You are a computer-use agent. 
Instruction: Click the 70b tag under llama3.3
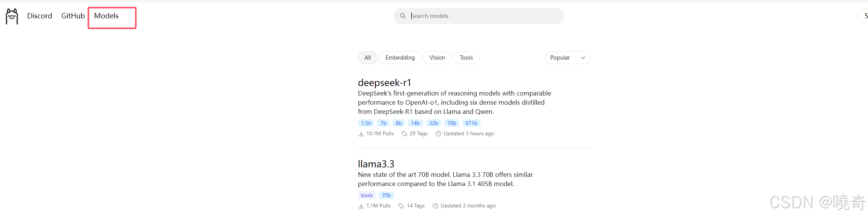386,195
